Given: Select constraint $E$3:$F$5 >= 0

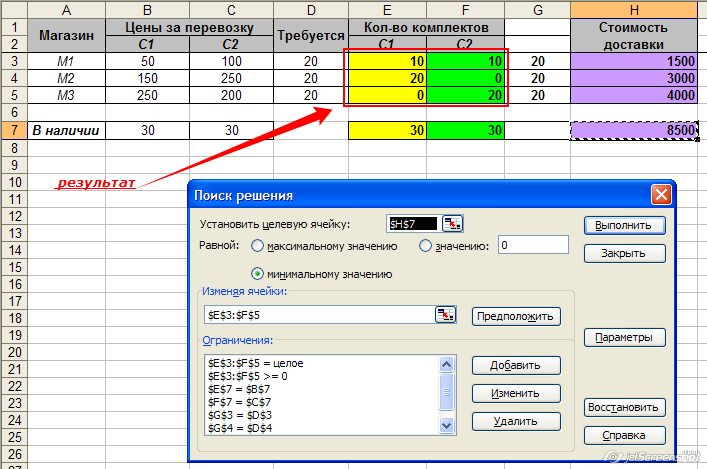Looking at the screenshot, I should (x=248, y=376).
